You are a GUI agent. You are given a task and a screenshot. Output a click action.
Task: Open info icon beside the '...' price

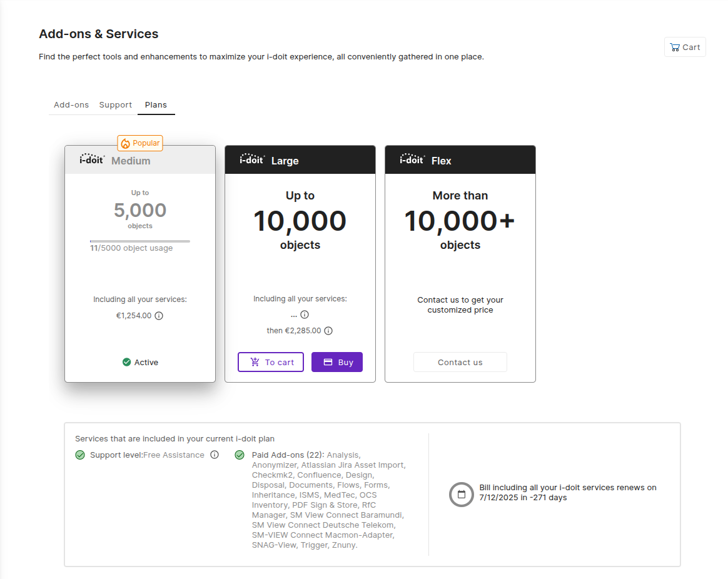(305, 315)
